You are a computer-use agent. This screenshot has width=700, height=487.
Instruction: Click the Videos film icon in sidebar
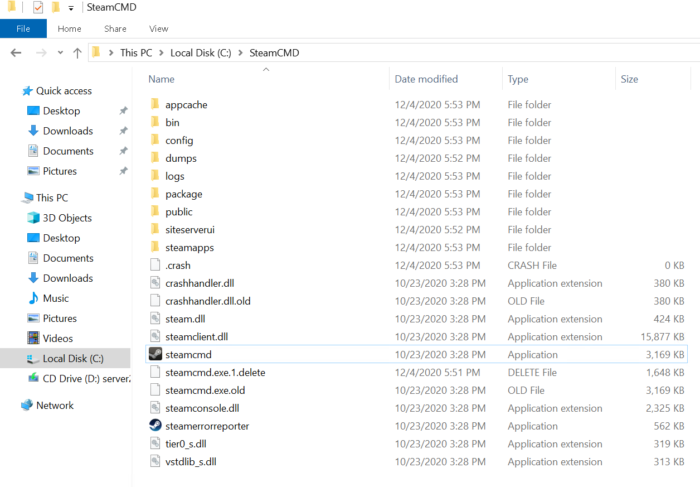33,338
